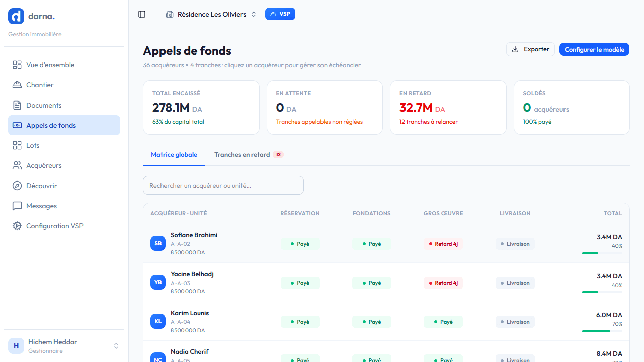Open Chantier via its helmet icon
The height and width of the screenshot is (362, 644).
point(17,85)
